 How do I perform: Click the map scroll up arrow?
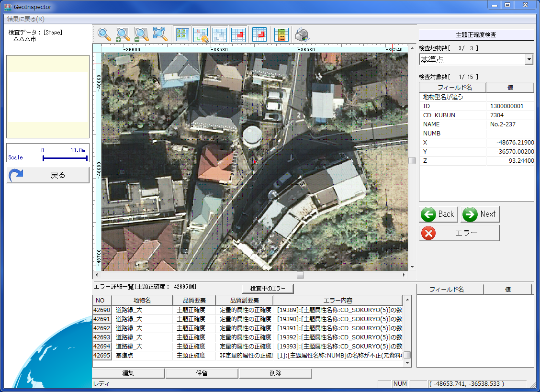coord(412,48)
